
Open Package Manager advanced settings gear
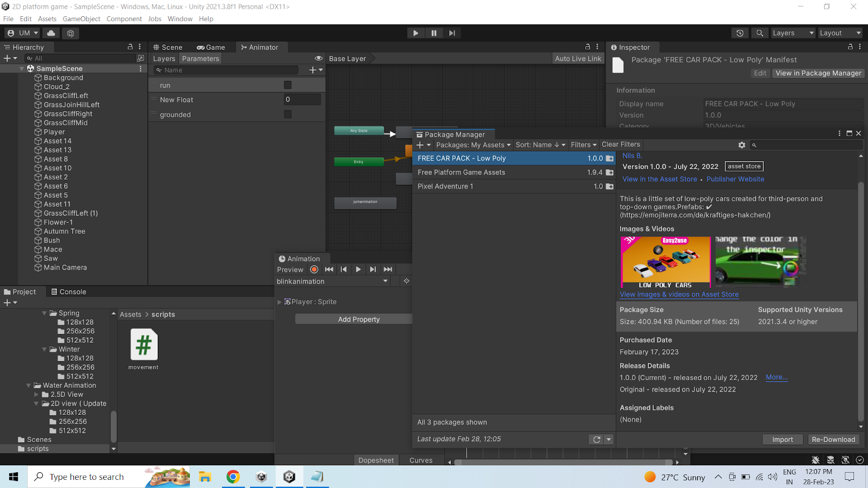[742, 145]
